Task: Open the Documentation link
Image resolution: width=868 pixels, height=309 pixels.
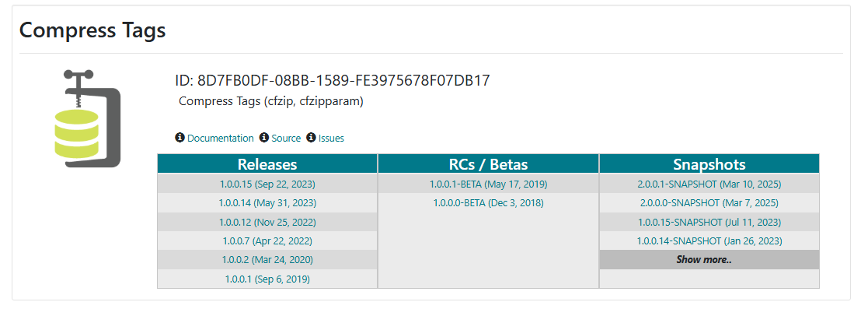Action: 221,138
